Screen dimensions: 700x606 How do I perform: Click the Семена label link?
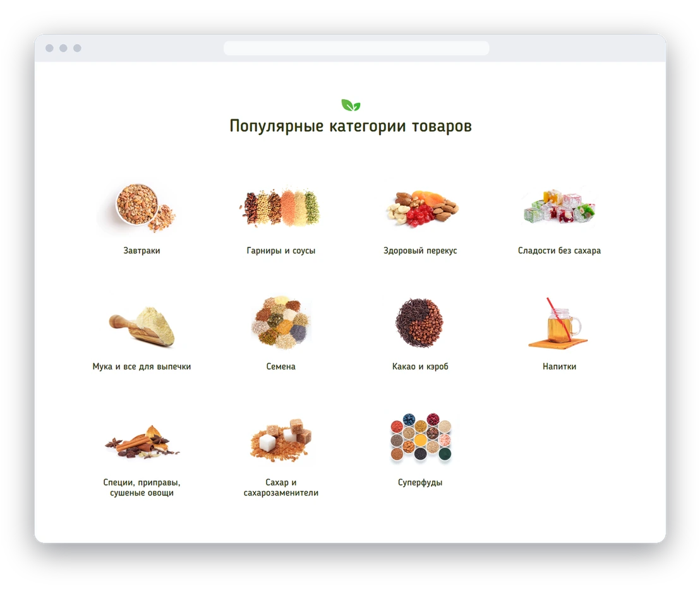click(x=281, y=367)
